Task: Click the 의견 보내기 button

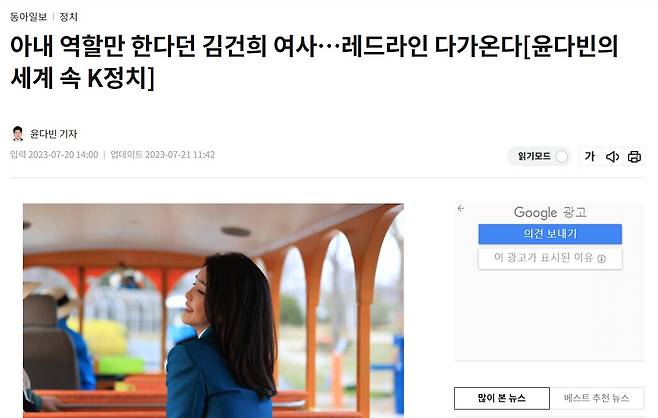Action: [x=550, y=234]
